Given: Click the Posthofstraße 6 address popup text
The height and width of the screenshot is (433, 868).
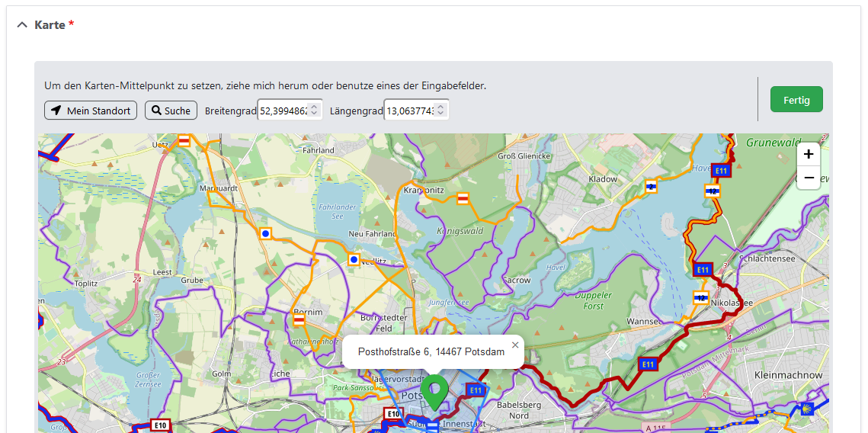Looking at the screenshot, I should pyautogui.click(x=431, y=351).
